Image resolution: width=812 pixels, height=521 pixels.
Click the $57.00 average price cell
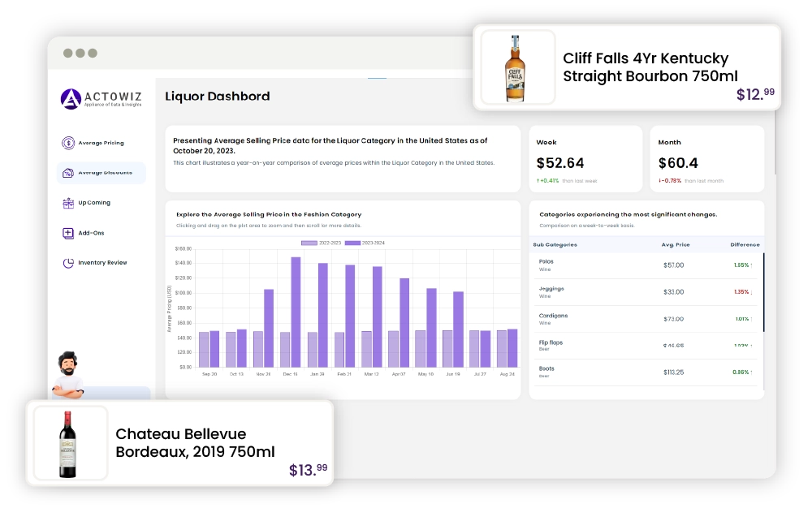(674, 265)
